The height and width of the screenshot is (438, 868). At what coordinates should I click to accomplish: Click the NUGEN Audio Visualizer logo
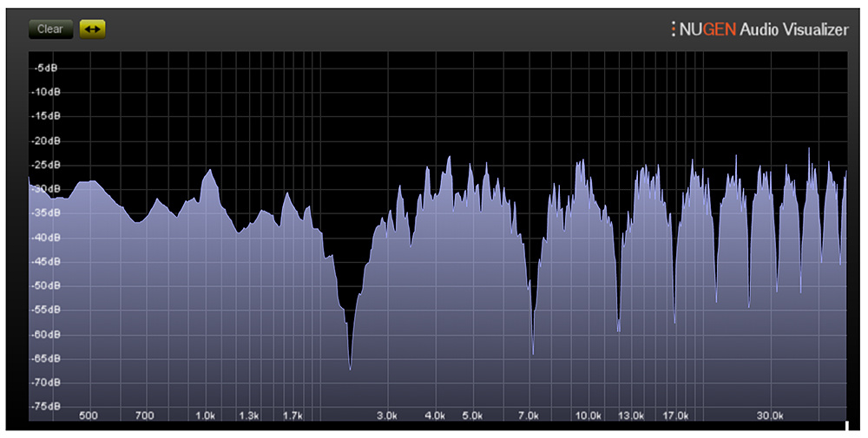(759, 29)
